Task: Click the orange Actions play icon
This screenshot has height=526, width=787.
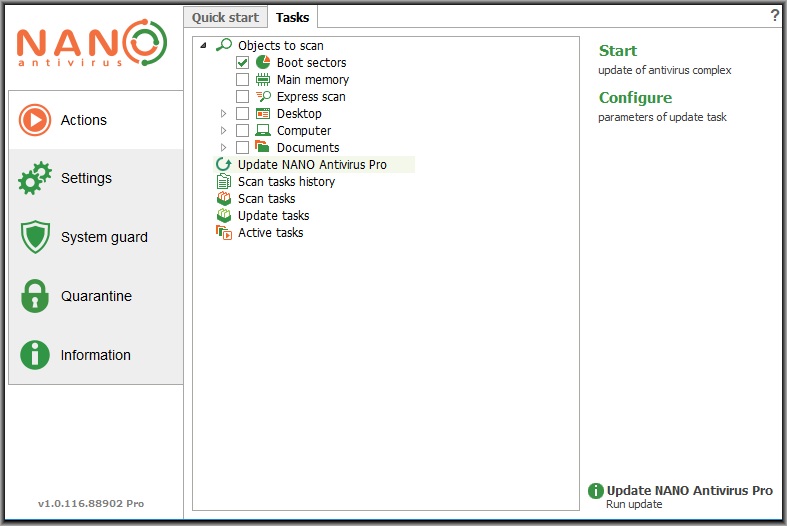Action: [x=35, y=120]
